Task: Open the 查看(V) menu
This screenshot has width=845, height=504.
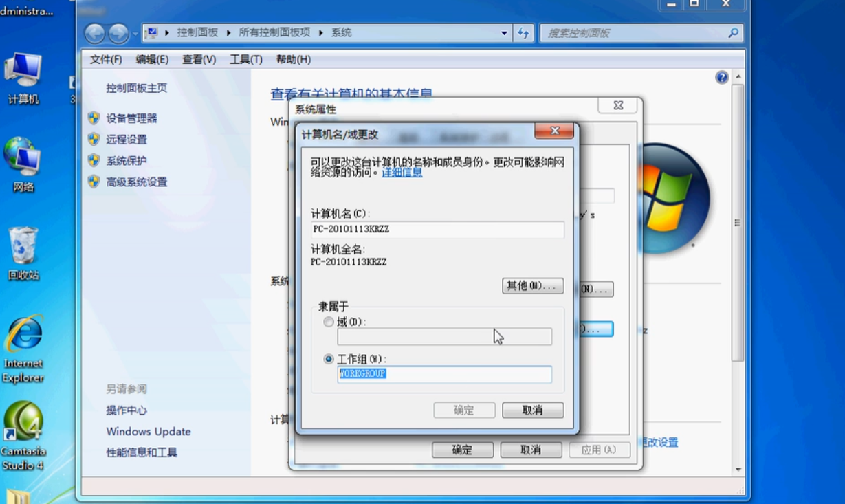Action: tap(199, 60)
